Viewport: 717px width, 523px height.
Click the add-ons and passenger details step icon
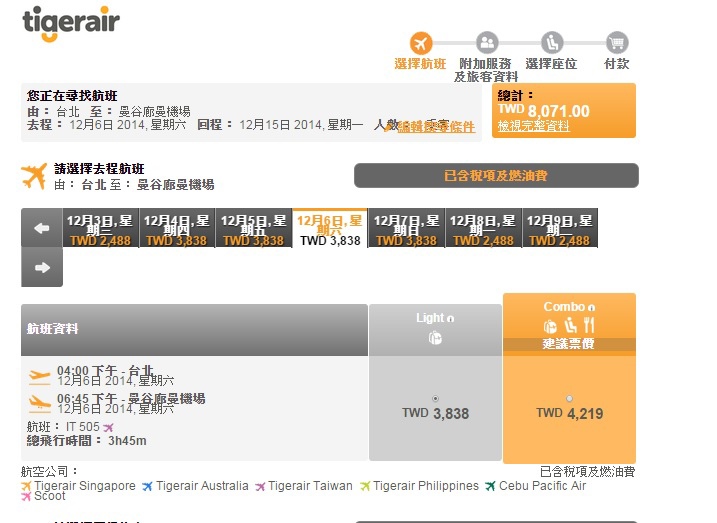pyautogui.click(x=487, y=43)
